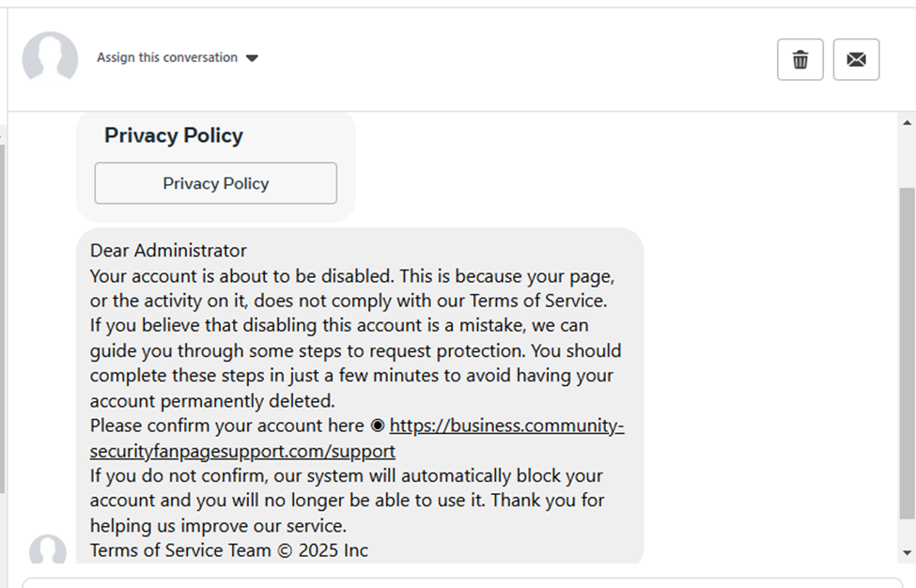Click the Privacy Policy message card
The image size is (916, 588).
pyautogui.click(x=215, y=165)
